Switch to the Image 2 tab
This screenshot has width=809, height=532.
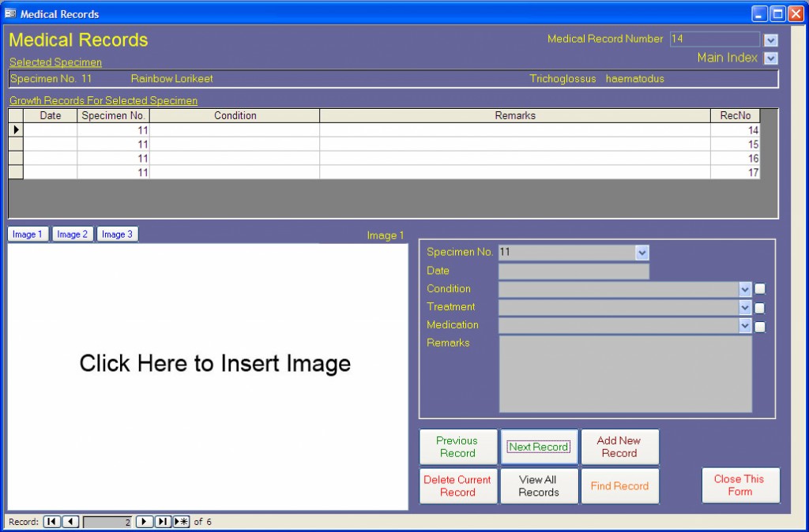(72, 234)
